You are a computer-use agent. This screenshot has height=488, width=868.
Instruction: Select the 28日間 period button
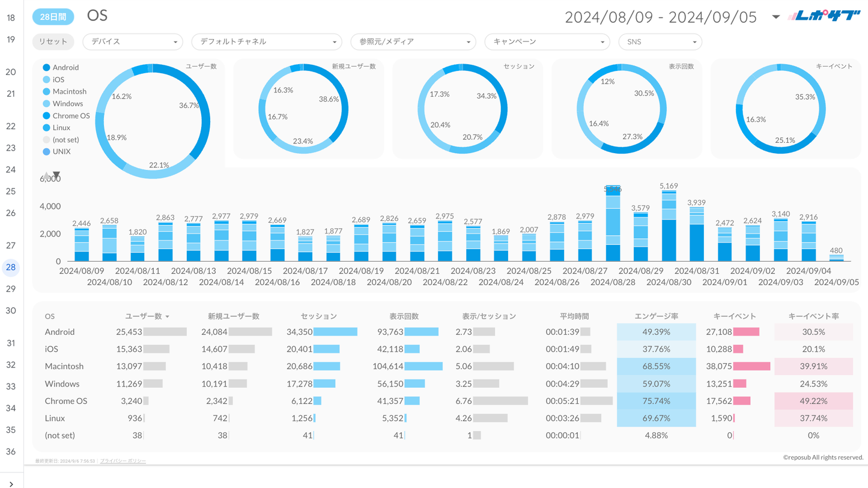(53, 17)
